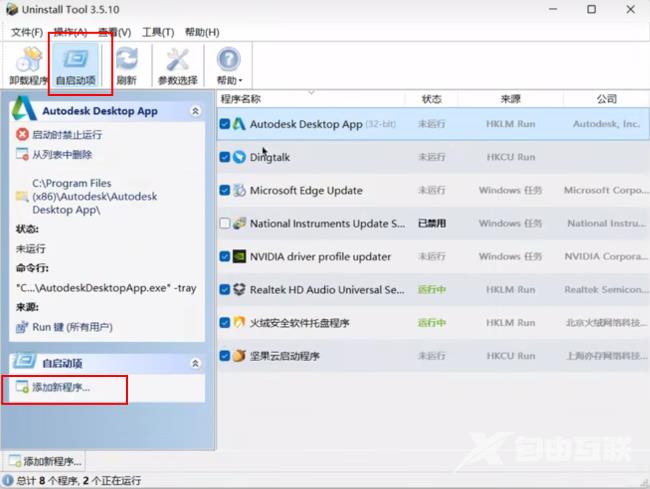Click 从列表中删除 link in sidebar
Image resolution: width=650 pixels, height=489 pixels.
(62, 155)
